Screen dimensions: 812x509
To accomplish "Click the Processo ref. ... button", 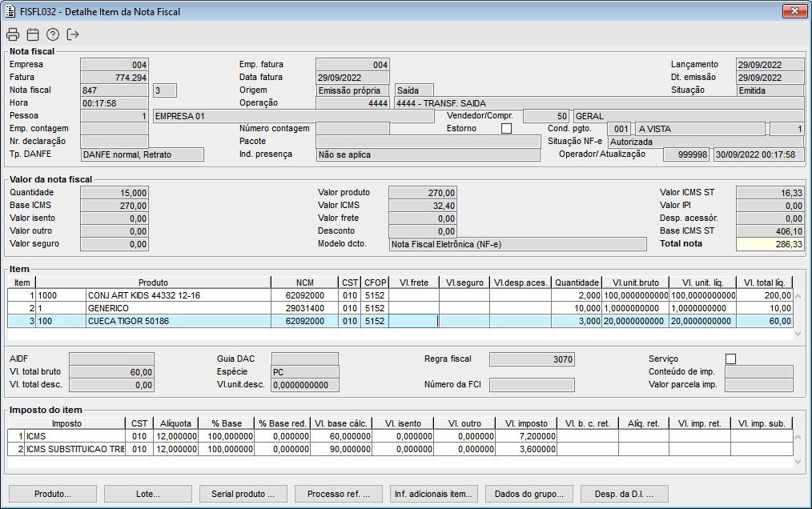I will (339, 494).
